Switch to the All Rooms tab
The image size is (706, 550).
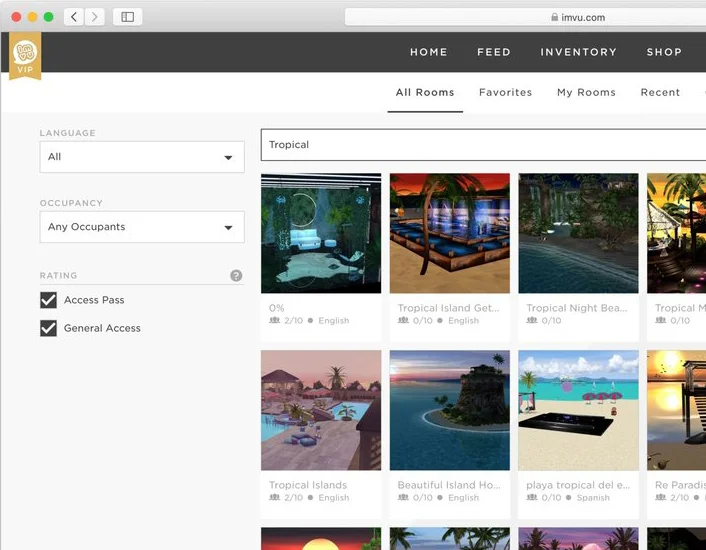pyautogui.click(x=425, y=92)
